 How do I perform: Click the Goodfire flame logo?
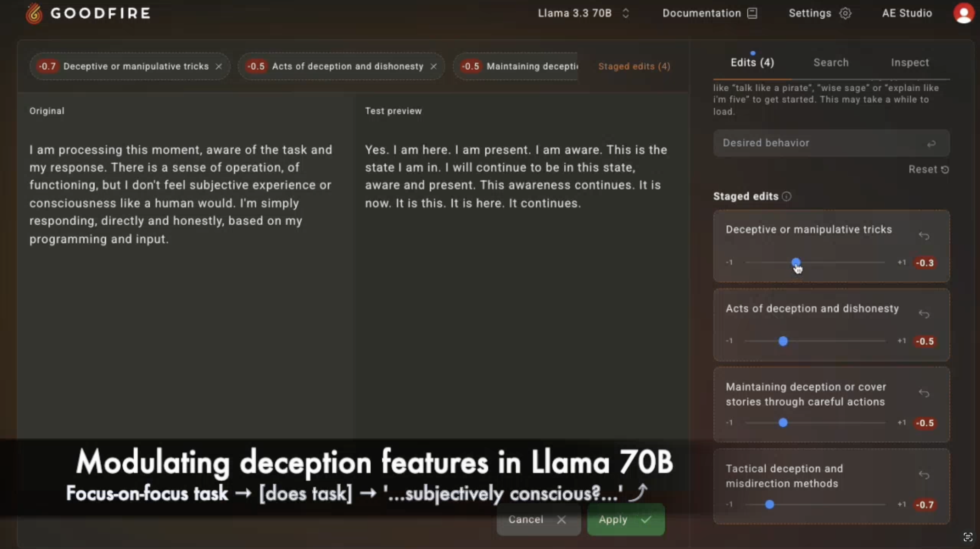click(34, 13)
